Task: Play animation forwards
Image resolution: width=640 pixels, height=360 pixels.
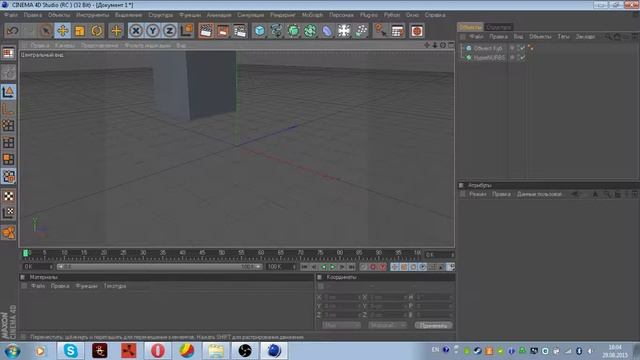Action: point(333,267)
